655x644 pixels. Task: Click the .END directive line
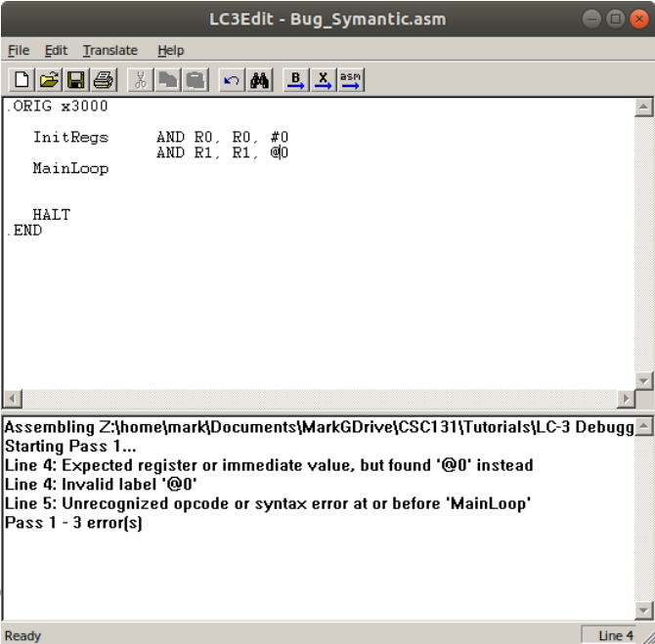click(24, 230)
